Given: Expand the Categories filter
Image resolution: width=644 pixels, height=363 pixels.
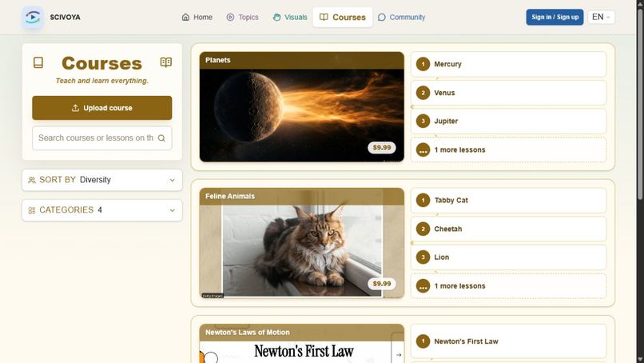Looking at the screenshot, I should click(x=101, y=210).
